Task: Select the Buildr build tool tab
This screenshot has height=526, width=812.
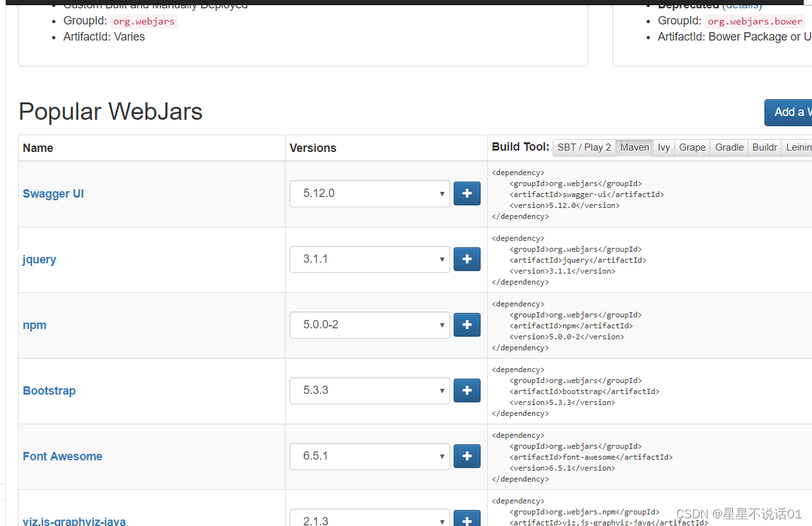Action: [765, 147]
